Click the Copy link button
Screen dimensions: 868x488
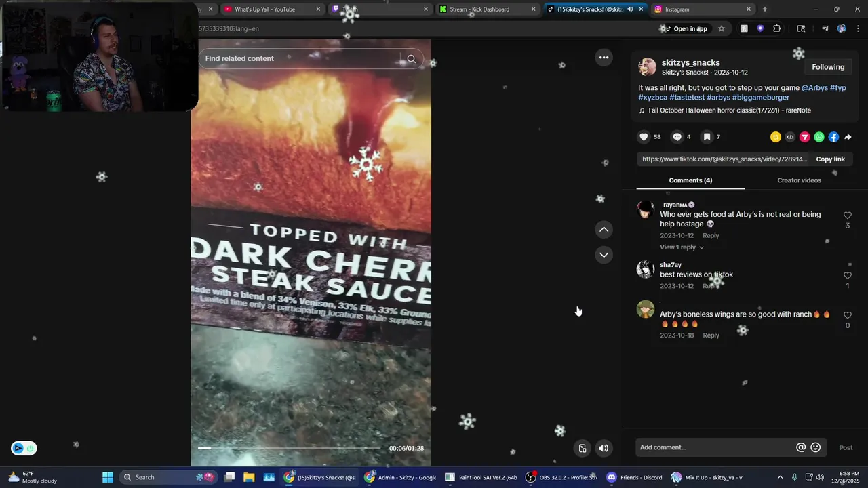click(x=830, y=159)
